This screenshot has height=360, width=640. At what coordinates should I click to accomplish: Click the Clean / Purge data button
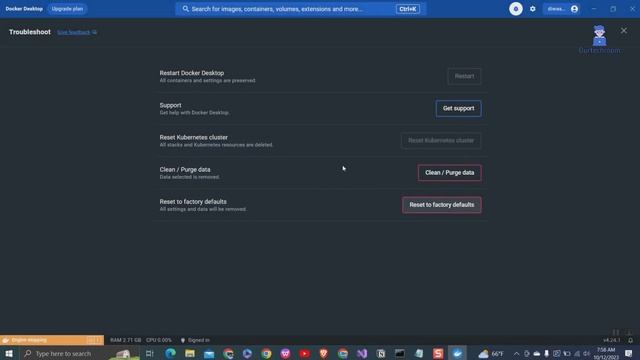click(x=449, y=173)
